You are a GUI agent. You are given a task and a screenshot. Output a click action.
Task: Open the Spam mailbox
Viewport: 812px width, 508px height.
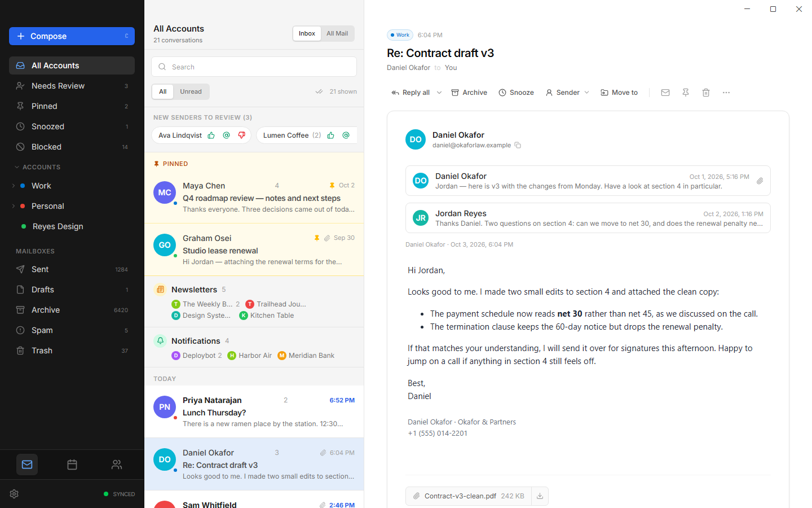coord(72,330)
